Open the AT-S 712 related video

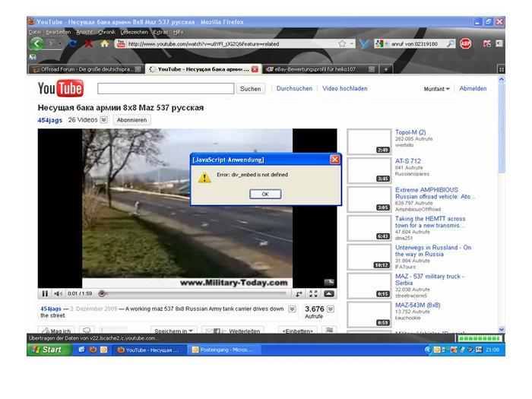[x=408, y=161]
